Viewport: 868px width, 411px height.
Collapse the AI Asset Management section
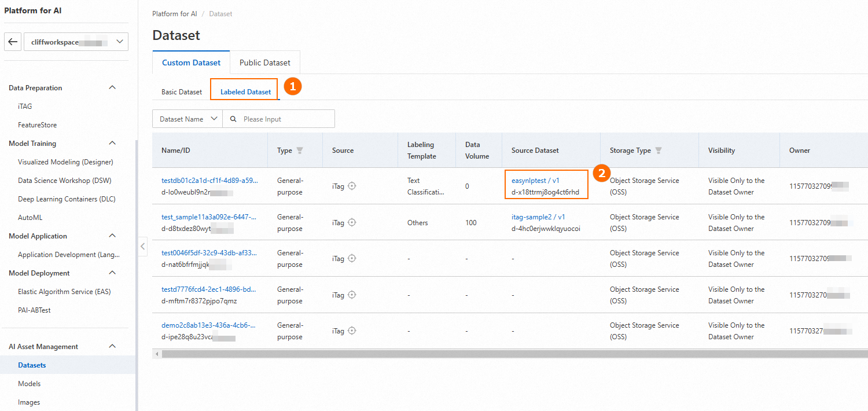click(x=112, y=347)
